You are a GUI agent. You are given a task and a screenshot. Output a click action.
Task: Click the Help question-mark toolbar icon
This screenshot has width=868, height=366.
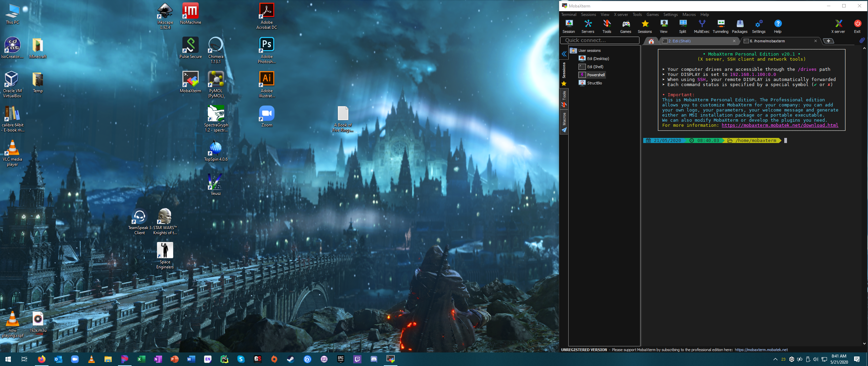pos(777,26)
